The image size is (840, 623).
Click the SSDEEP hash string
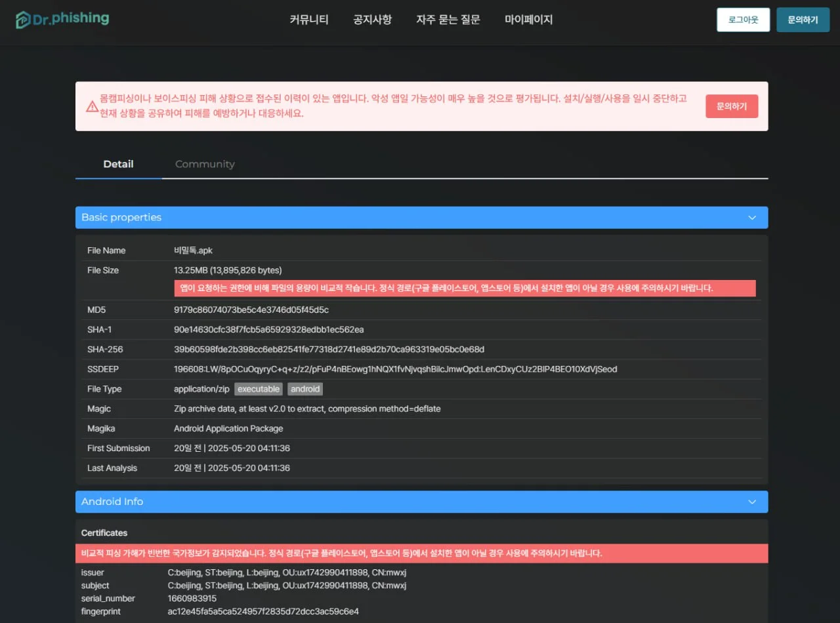click(x=395, y=369)
